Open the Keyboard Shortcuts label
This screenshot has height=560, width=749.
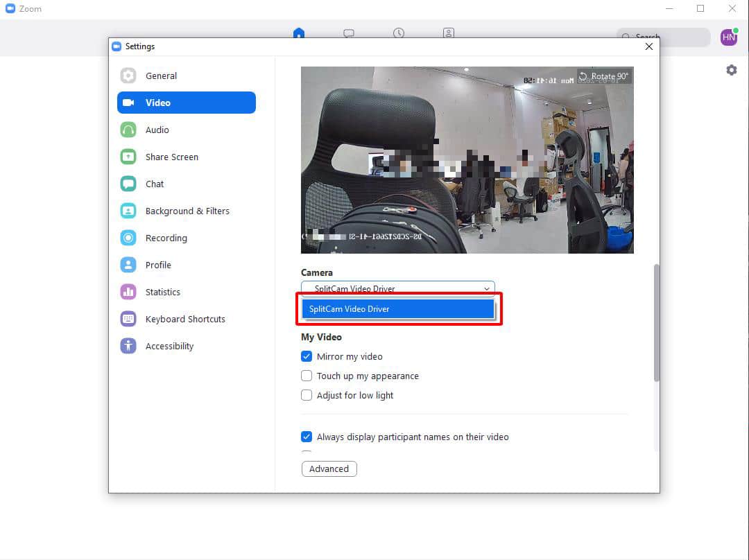pyautogui.click(x=185, y=319)
